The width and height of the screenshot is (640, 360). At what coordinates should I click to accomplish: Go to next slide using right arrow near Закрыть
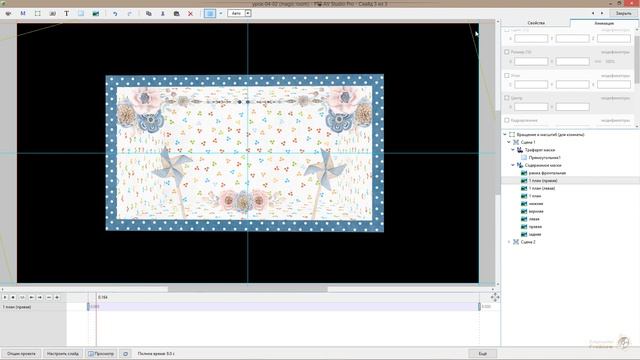(x=602, y=13)
